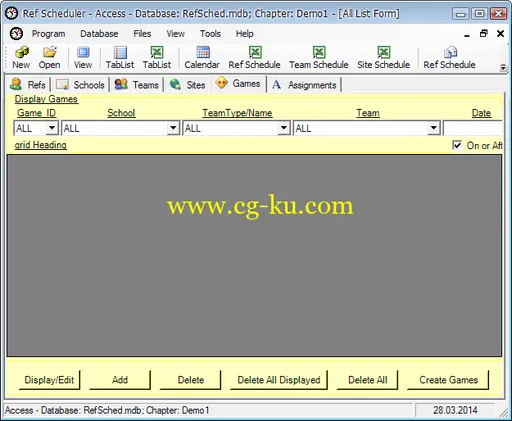Open the Database menu
The image size is (512, 421).
[x=99, y=34]
